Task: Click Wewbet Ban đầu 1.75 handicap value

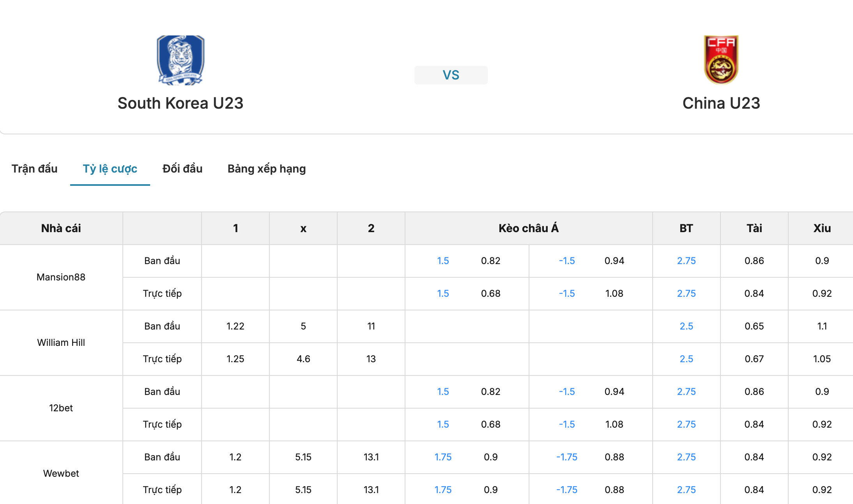Action: coord(443,457)
